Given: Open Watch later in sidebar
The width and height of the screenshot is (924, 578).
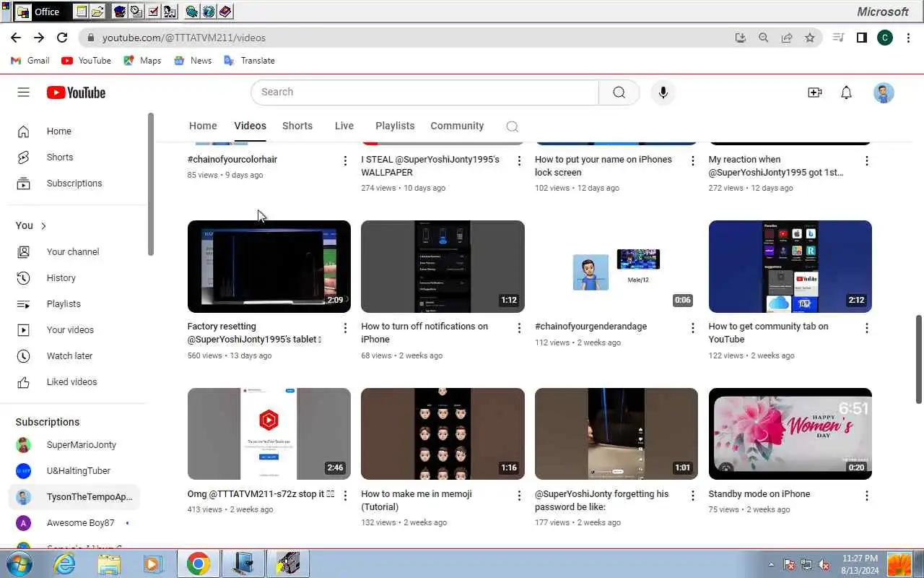Looking at the screenshot, I should [74, 356].
